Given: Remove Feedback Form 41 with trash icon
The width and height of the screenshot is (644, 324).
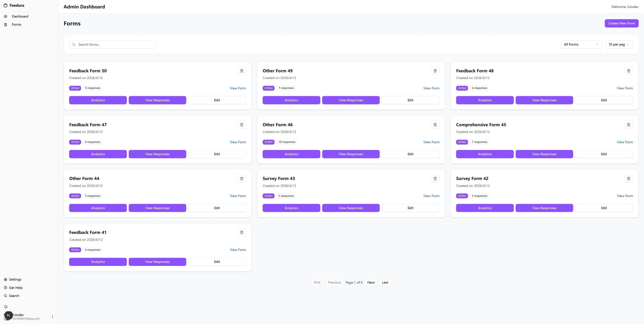Looking at the screenshot, I should (241, 232).
